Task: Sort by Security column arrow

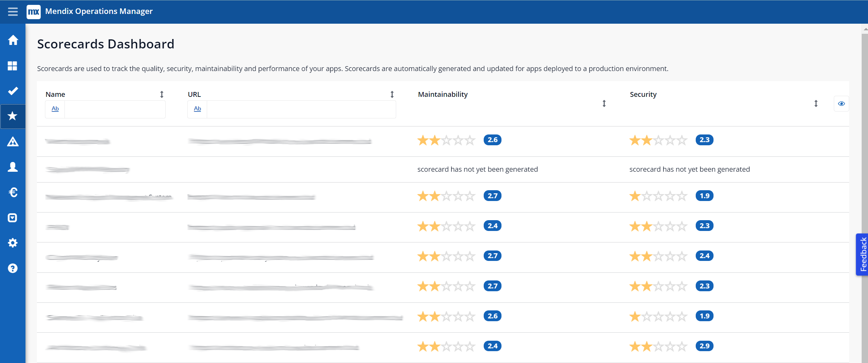Action: [x=816, y=103]
